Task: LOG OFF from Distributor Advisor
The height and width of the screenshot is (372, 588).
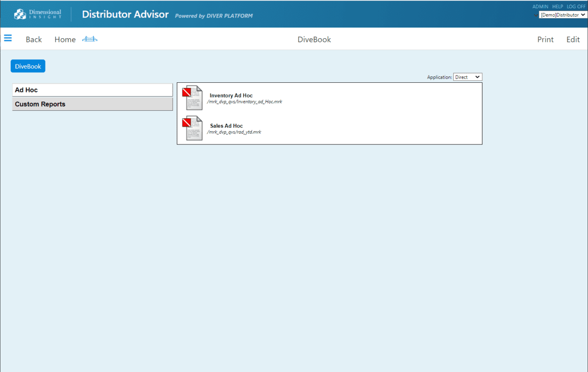Action: pos(576,6)
